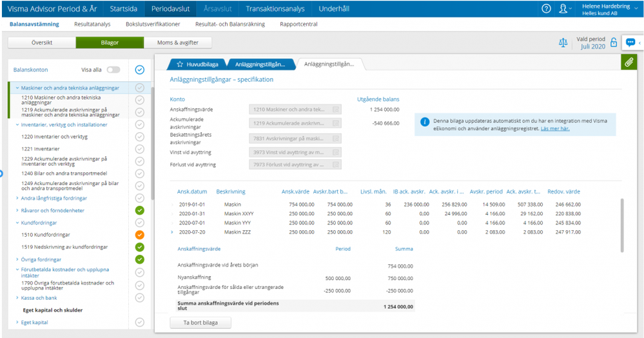
Task: Open the Transaktionsanalys menu
Action: pos(277,8)
